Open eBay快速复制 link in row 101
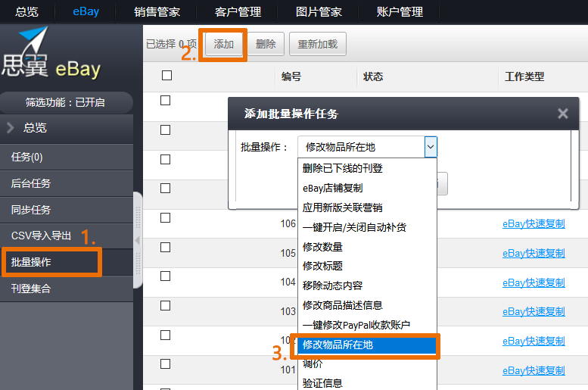The height and width of the screenshot is (390, 588). [x=534, y=371]
